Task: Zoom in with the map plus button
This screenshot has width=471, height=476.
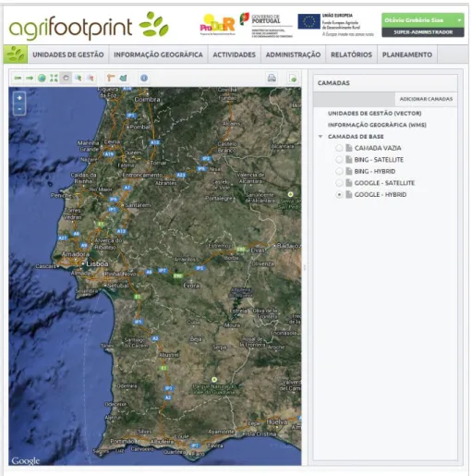Action: pyautogui.click(x=19, y=98)
